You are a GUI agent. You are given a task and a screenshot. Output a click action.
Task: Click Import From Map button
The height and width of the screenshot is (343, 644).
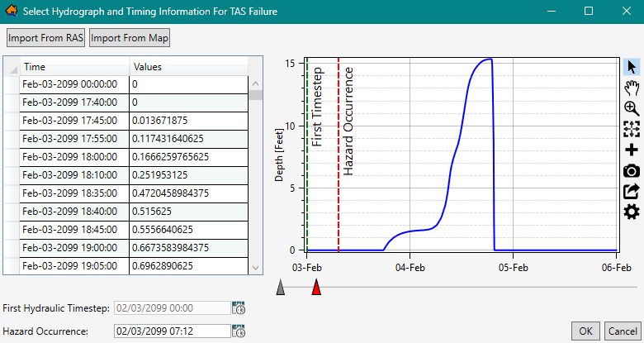coord(130,38)
